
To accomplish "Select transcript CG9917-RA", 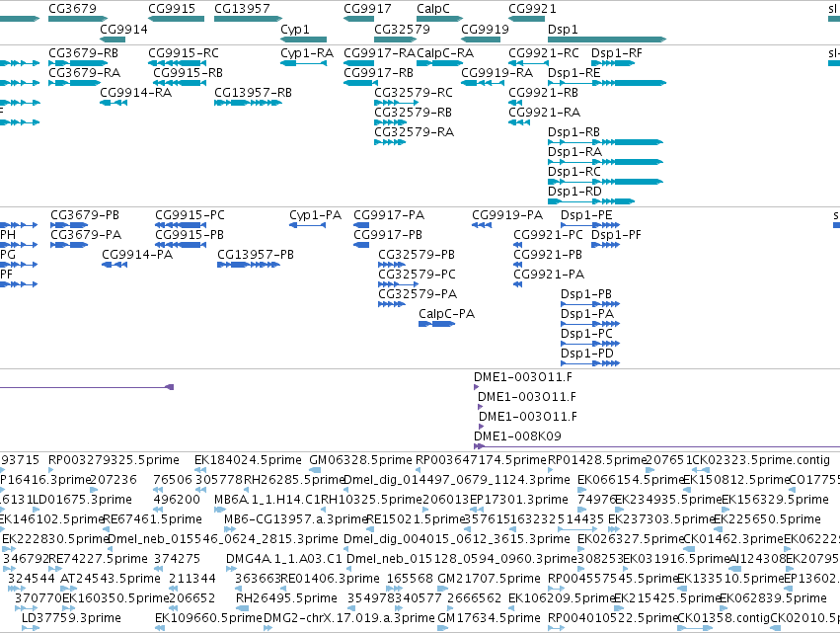I will [x=379, y=53].
